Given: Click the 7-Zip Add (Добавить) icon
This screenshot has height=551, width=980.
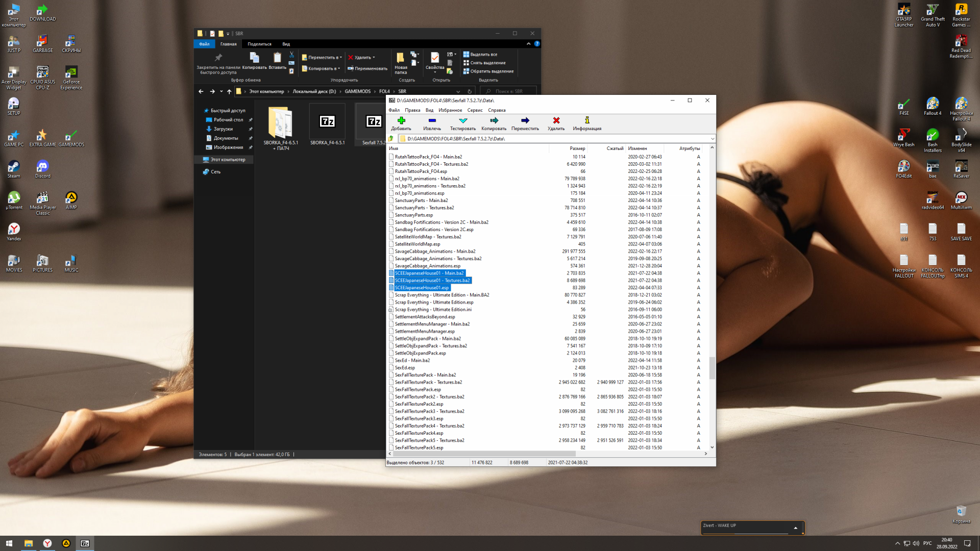Looking at the screenshot, I should (401, 121).
